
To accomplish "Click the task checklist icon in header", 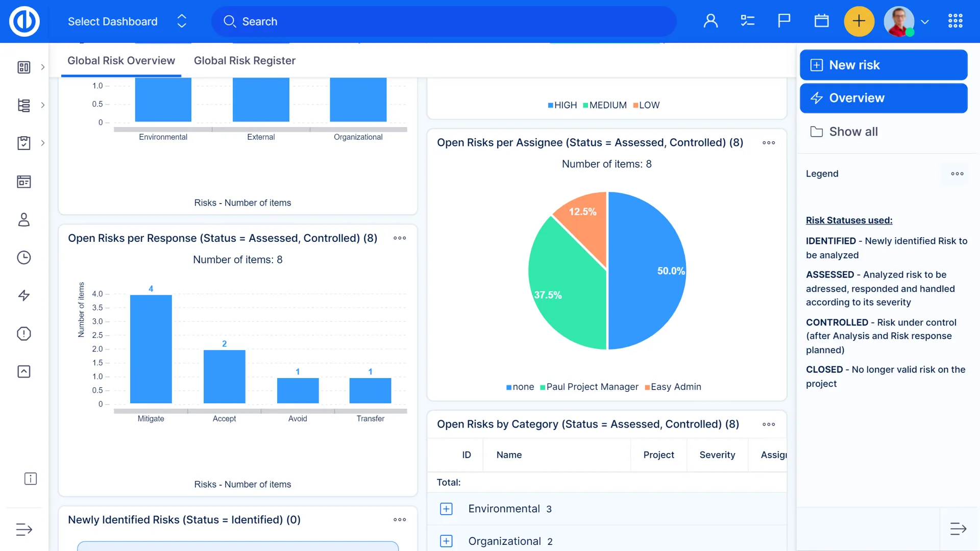I will pos(747,21).
